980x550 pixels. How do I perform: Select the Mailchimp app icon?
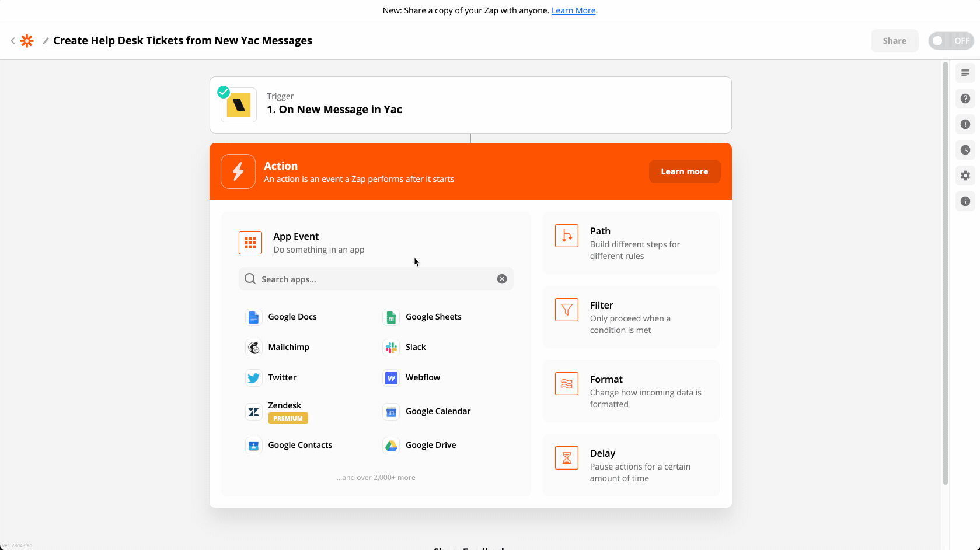(253, 348)
